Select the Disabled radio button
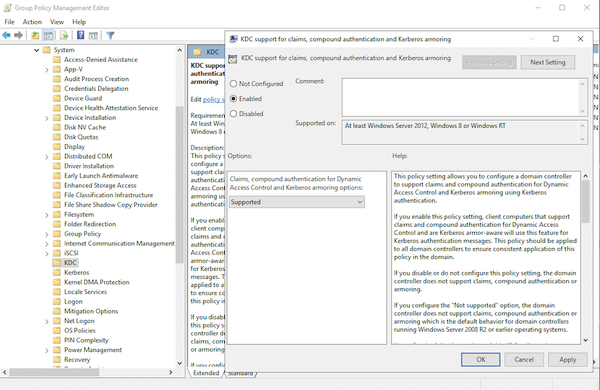 point(233,114)
